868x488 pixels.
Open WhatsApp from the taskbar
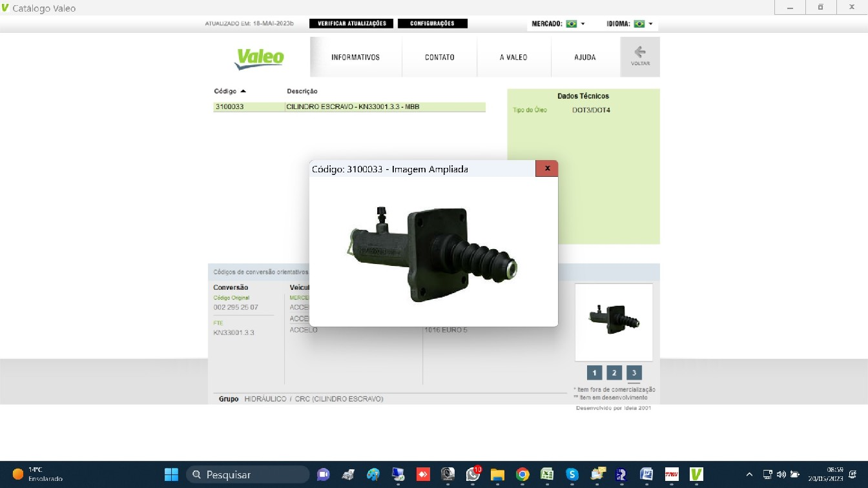click(473, 474)
